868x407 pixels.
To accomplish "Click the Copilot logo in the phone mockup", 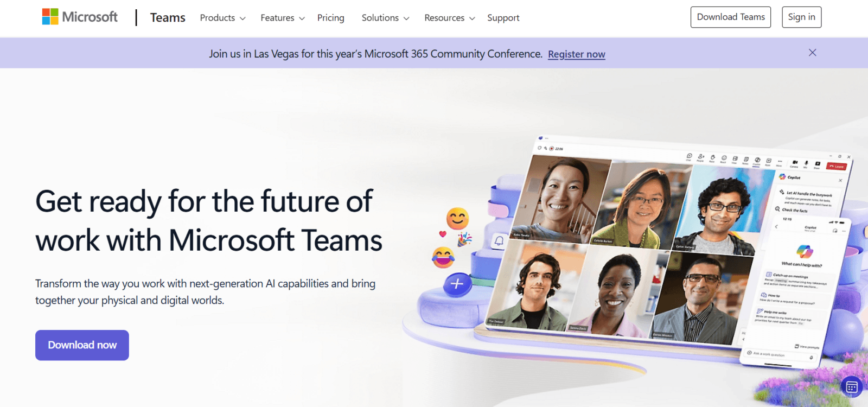I will point(805,251).
